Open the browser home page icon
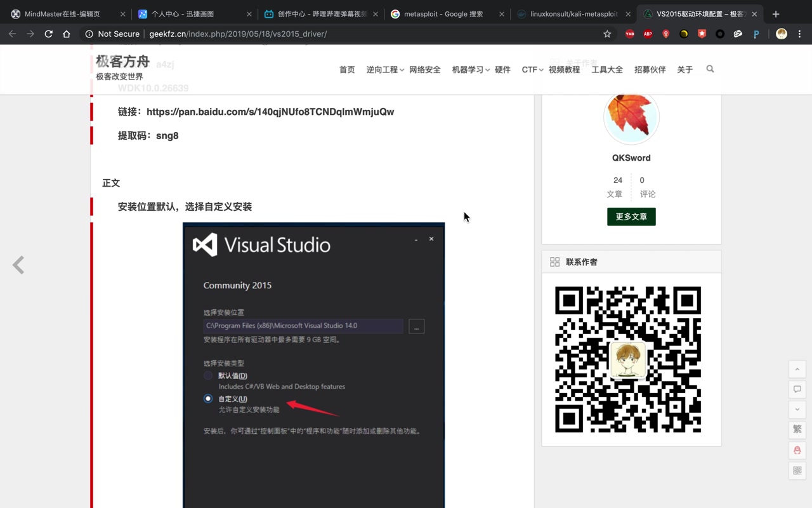The image size is (812, 508). [x=67, y=34]
